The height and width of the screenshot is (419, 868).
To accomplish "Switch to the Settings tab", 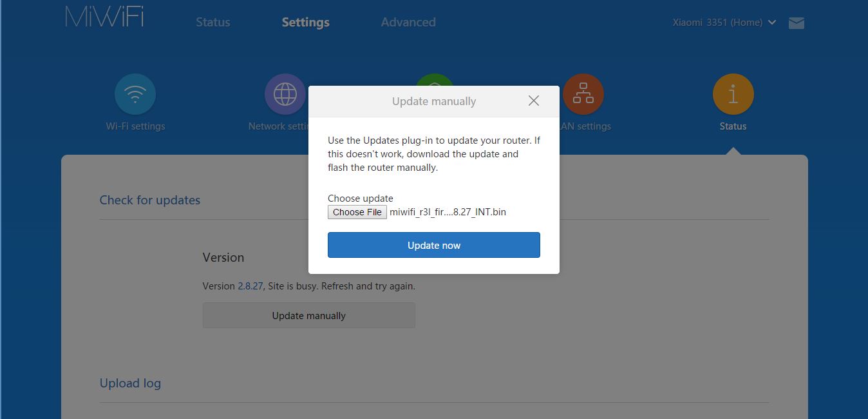I will pos(306,22).
